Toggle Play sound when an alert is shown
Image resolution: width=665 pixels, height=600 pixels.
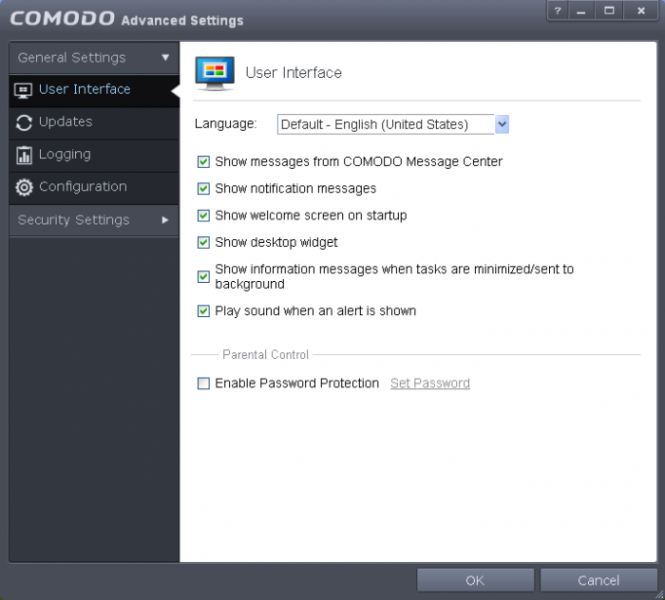point(204,311)
